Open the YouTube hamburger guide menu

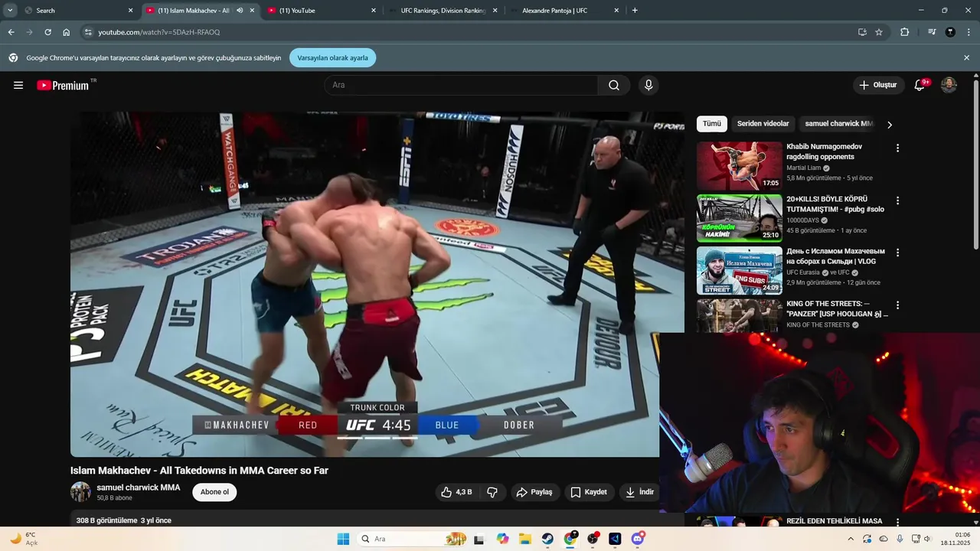(18, 85)
